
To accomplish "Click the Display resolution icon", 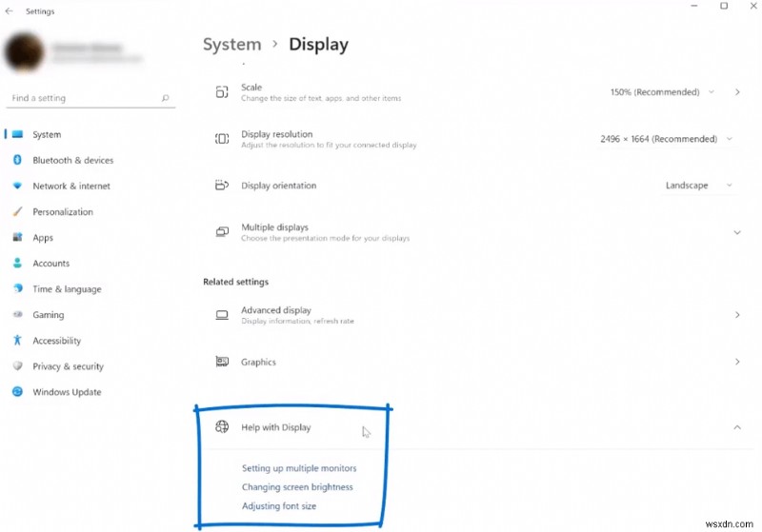I will [x=222, y=139].
